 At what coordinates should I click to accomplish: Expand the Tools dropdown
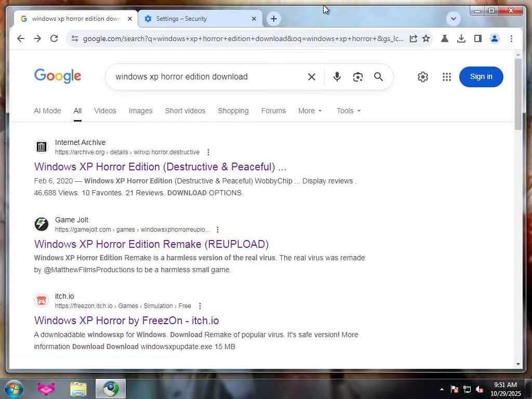click(x=349, y=111)
